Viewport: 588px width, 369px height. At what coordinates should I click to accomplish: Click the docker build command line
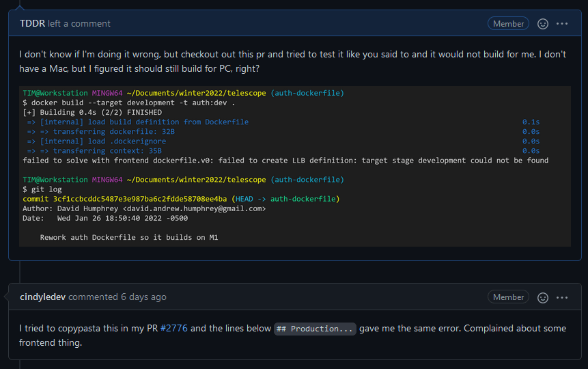pos(128,102)
